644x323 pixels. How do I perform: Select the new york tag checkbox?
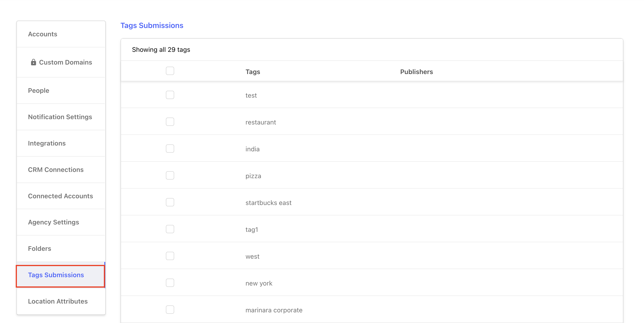point(170,283)
